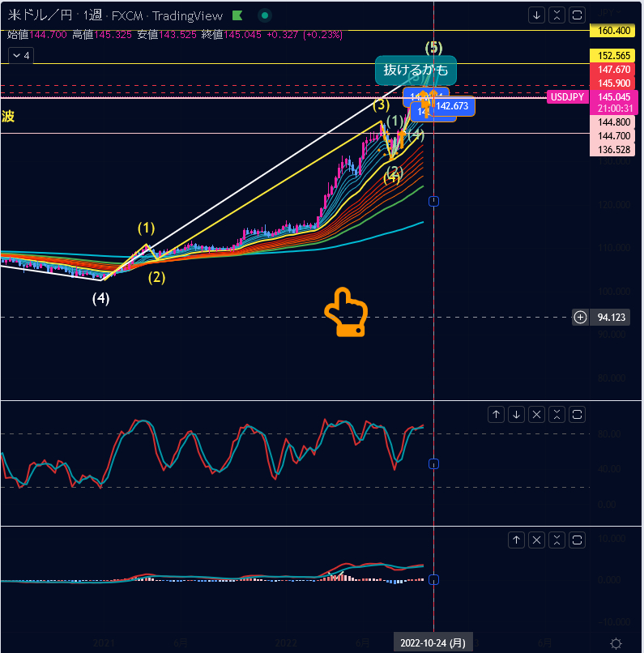Image resolution: width=644 pixels, height=653 pixels.
Task: Delete the MACD bottom pane
Action: (536, 540)
